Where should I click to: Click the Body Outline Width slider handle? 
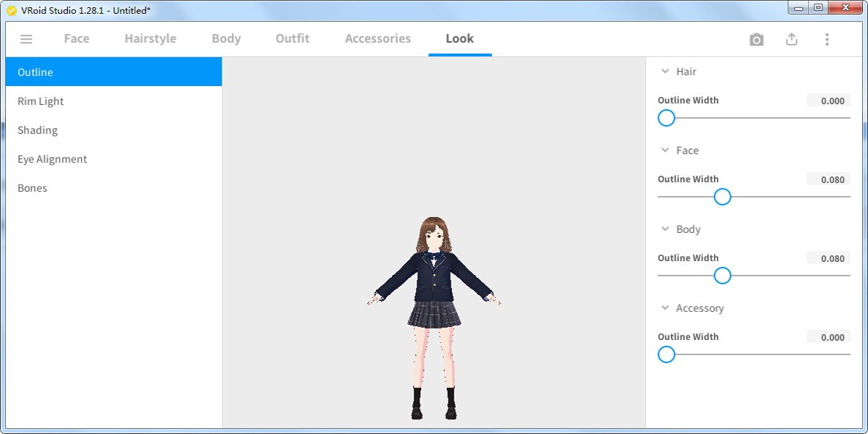tap(722, 276)
